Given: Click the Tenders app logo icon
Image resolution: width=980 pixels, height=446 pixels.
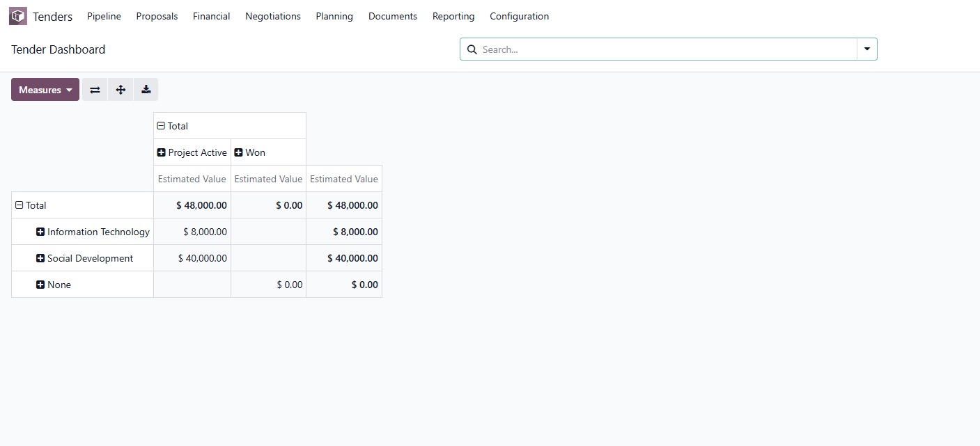Looking at the screenshot, I should pos(18,16).
